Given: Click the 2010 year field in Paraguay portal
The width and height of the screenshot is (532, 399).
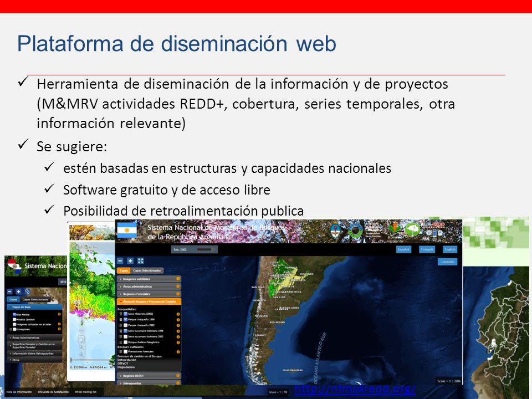Looking at the screenshot, I should coord(63,282).
